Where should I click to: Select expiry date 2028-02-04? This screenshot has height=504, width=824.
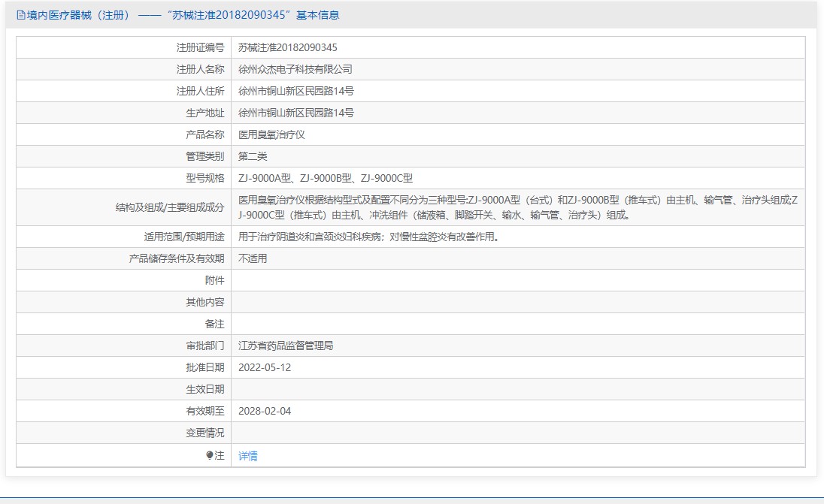pos(264,411)
